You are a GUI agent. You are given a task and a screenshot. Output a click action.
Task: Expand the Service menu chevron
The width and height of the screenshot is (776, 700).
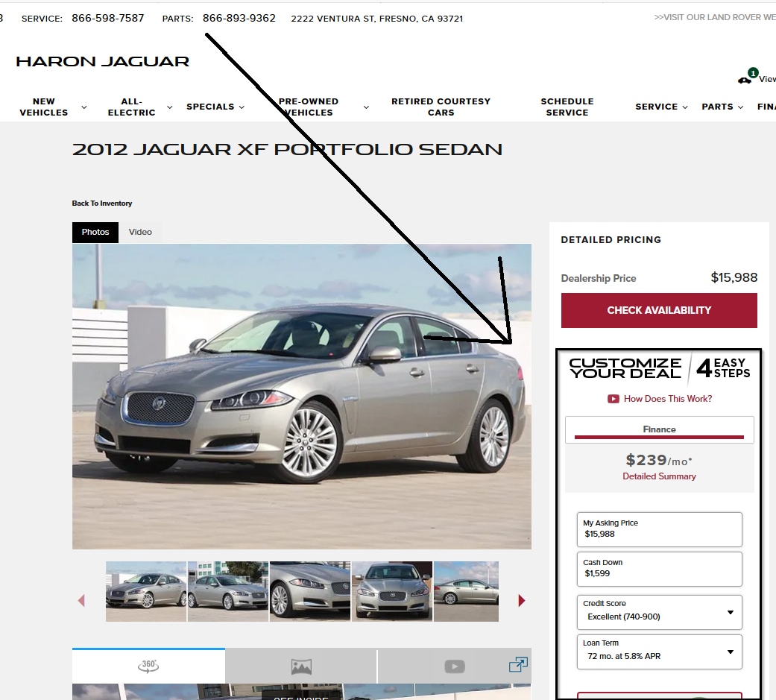685,107
